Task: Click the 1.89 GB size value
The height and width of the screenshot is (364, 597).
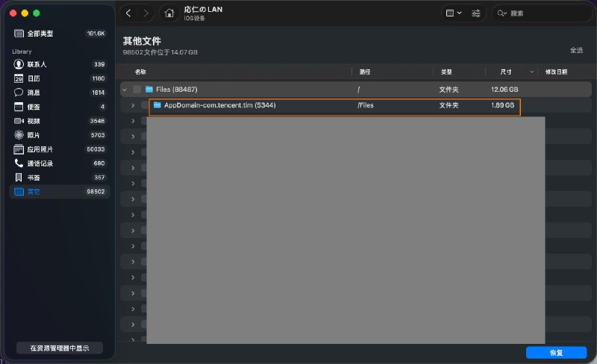Action: 502,105
